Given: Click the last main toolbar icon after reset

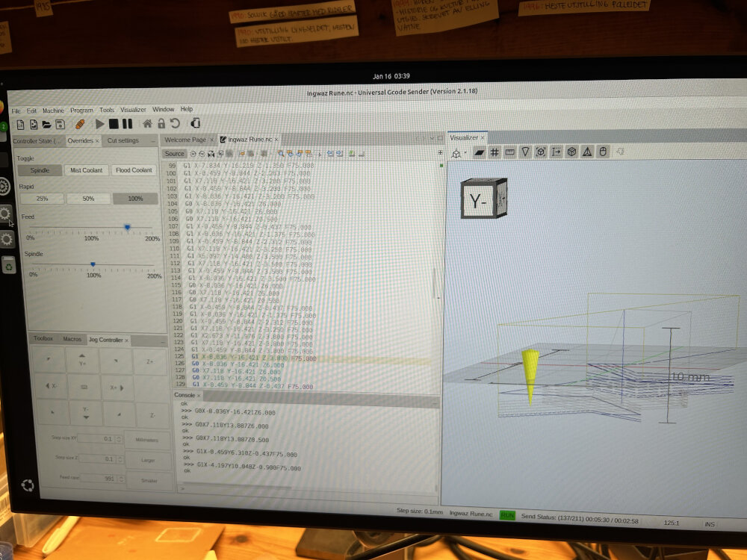Looking at the screenshot, I should 195,123.
